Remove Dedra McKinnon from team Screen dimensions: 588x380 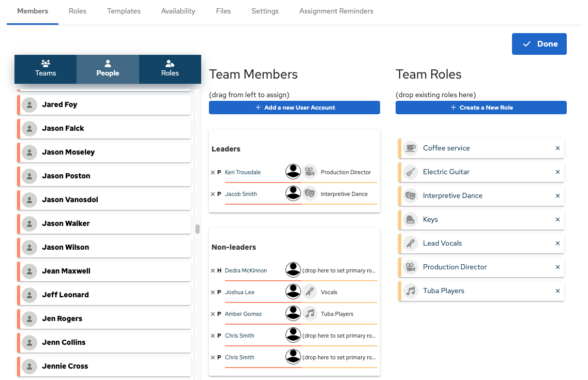213,270
